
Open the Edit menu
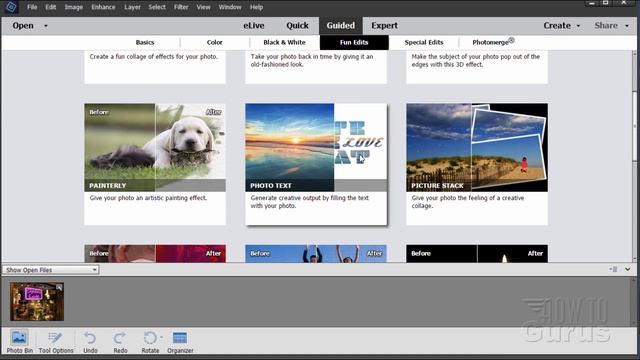(50, 7)
